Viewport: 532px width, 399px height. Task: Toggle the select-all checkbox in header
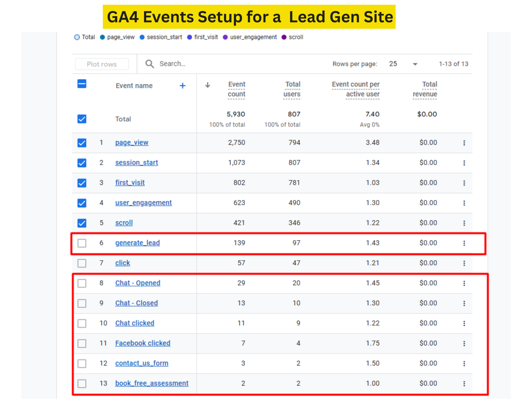click(82, 84)
